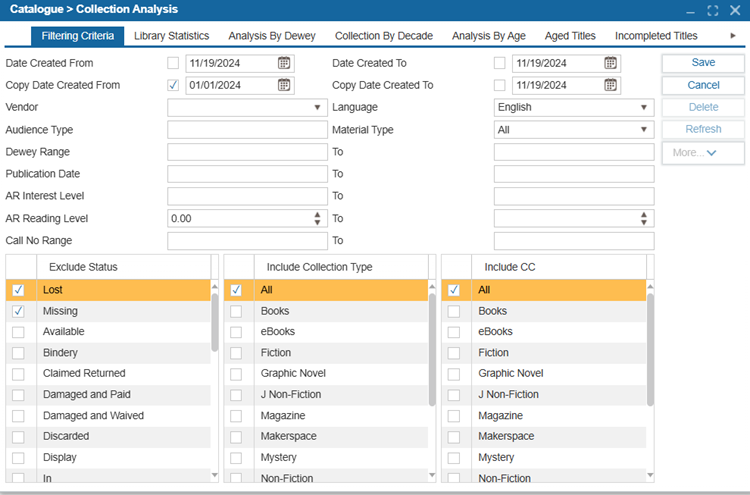The width and height of the screenshot is (750, 495).
Task: Select Mystery row in Include Collection Type
Action: (x=326, y=458)
